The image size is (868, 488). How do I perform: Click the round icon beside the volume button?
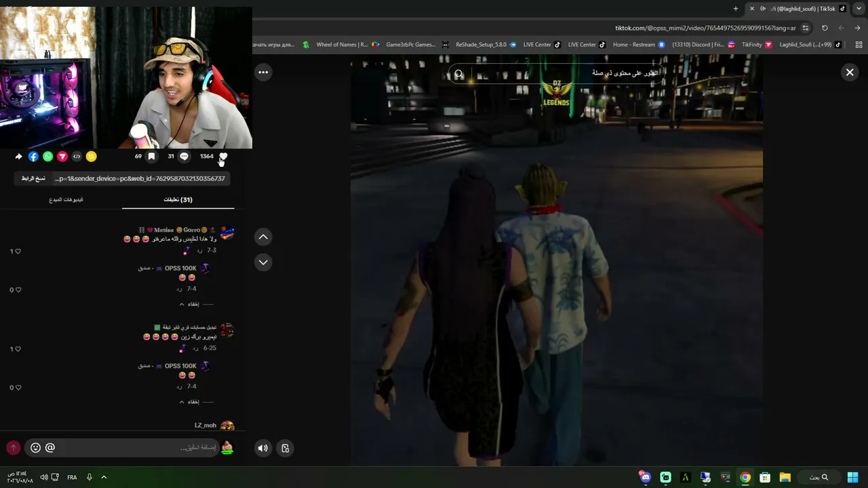pyautogui.click(x=285, y=448)
